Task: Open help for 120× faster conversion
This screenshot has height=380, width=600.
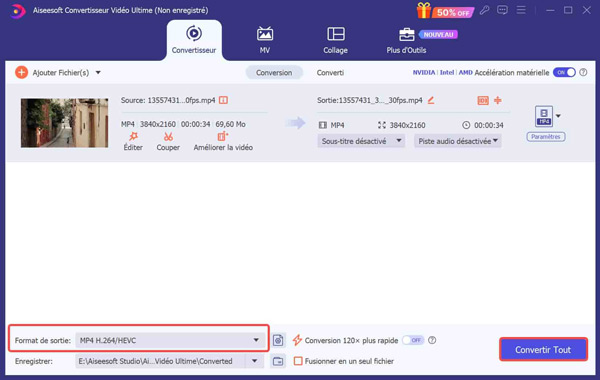Action: pyautogui.click(x=432, y=340)
